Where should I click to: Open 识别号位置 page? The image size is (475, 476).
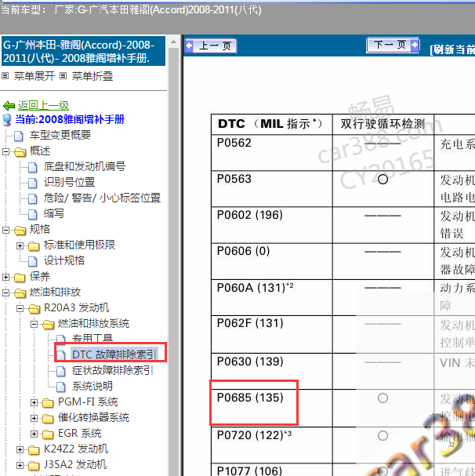pos(69,182)
